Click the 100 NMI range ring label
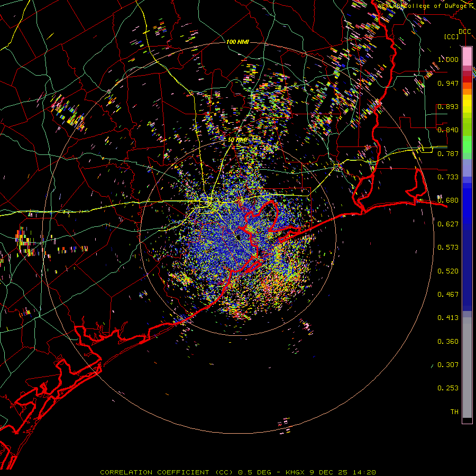476x476 pixels. point(237,42)
